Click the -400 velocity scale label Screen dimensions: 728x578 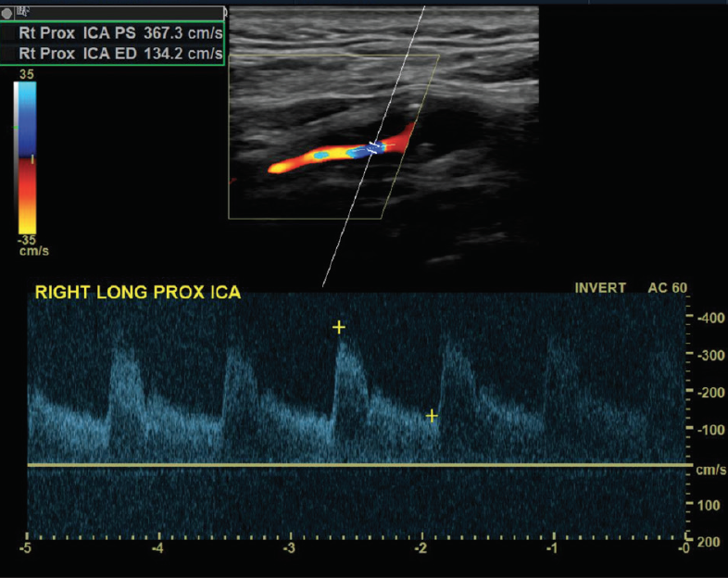point(710,319)
